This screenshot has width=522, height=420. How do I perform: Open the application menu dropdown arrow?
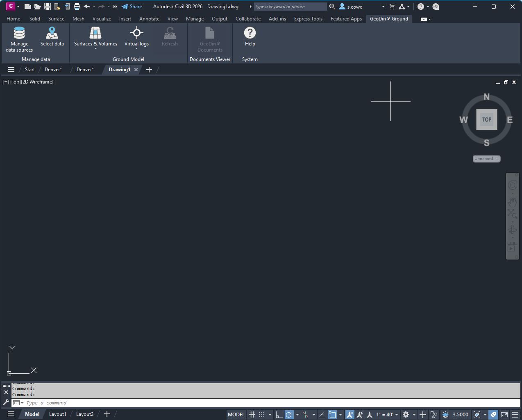(x=18, y=7)
